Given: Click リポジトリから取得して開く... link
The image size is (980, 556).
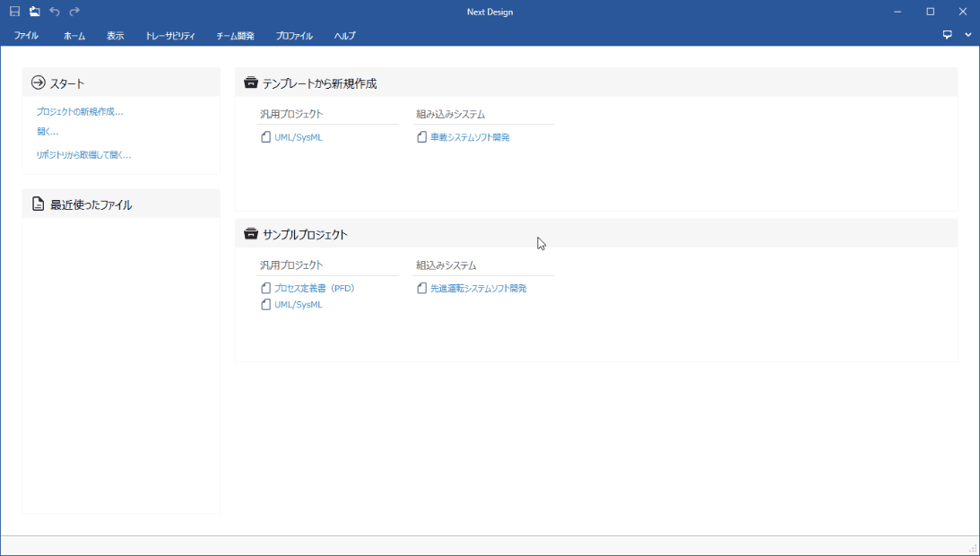Looking at the screenshot, I should pos(83,155).
